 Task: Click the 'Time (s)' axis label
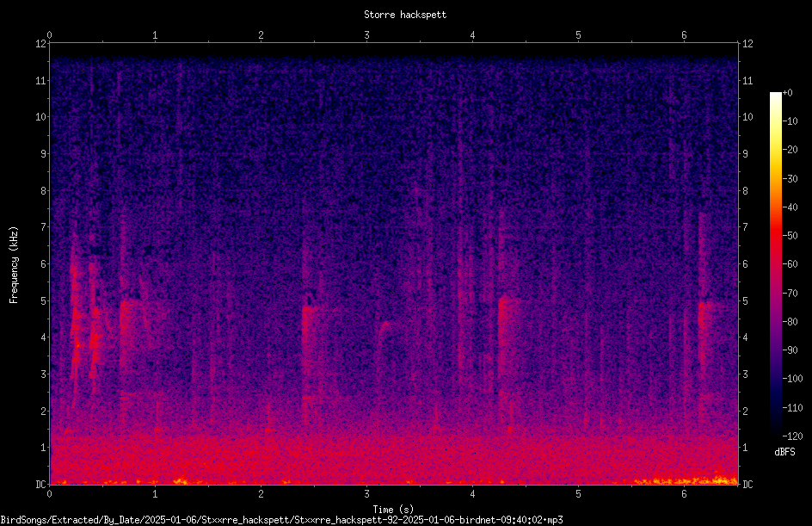coord(393,510)
